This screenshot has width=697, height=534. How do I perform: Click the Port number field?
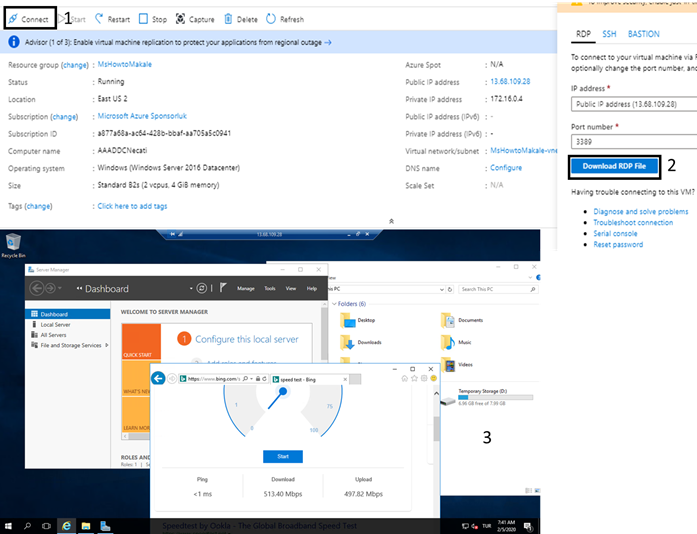pyautogui.click(x=634, y=142)
